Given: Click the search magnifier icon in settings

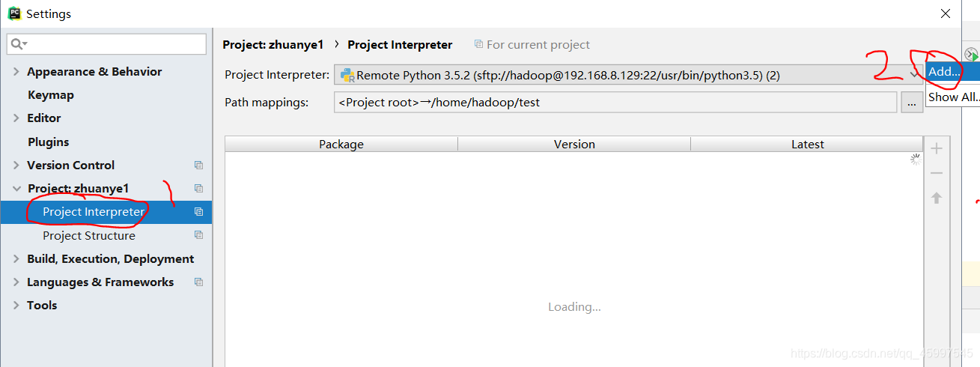Looking at the screenshot, I should tap(19, 44).
